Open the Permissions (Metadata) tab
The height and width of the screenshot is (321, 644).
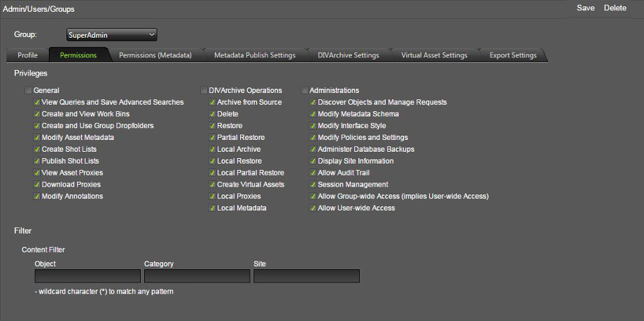tap(155, 55)
